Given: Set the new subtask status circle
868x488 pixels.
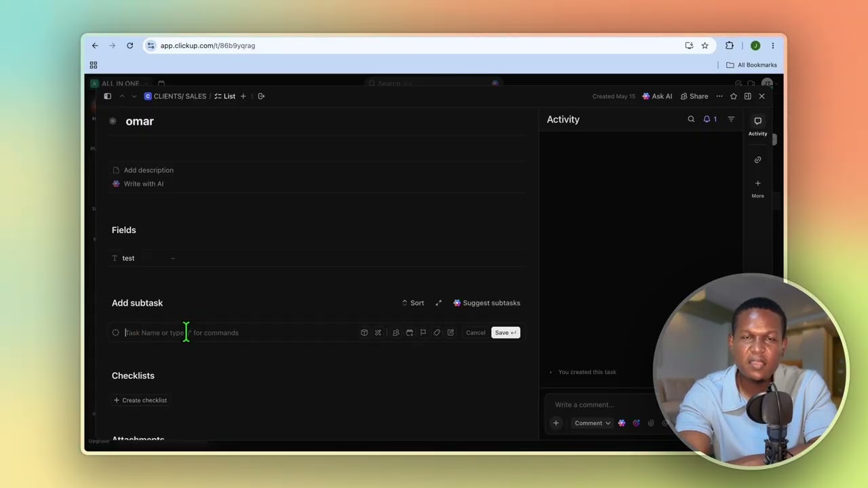Looking at the screenshot, I should 116,333.
